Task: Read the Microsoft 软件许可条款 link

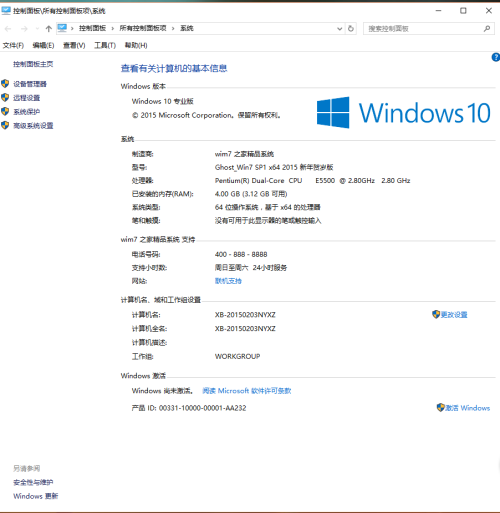Action: click(247, 391)
